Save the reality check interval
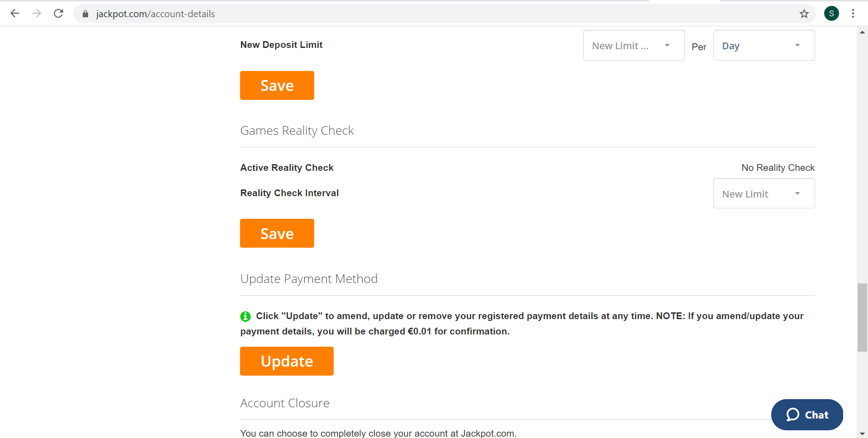 [x=277, y=233]
